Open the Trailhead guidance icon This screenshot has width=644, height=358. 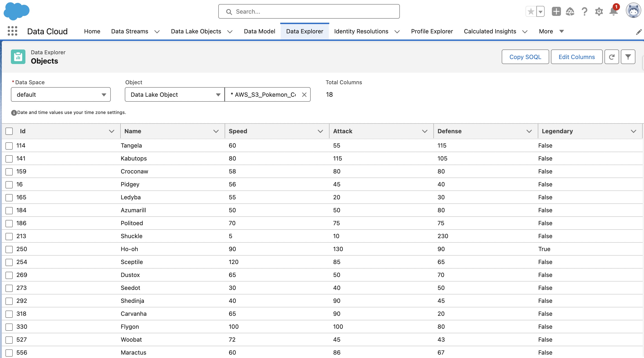point(570,11)
